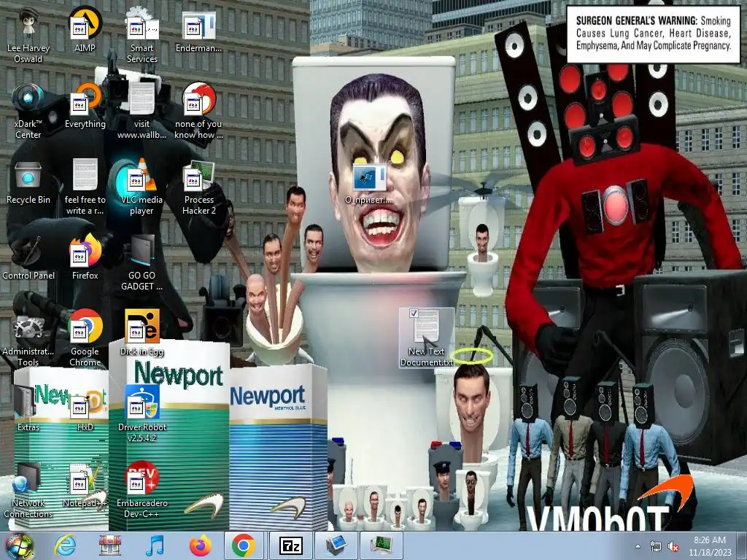
Task: Open Embarcadero Dev-C++ shortcut
Action: 142,490
